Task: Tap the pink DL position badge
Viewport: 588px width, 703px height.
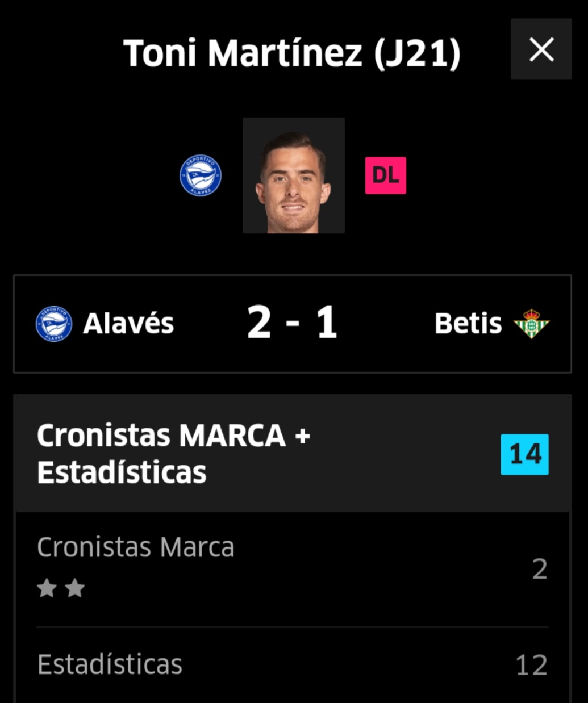Action: [x=385, y=175]
